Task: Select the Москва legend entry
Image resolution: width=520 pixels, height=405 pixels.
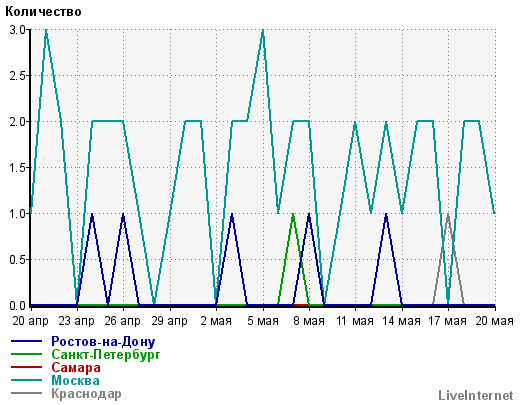Action: coord(75,381)
